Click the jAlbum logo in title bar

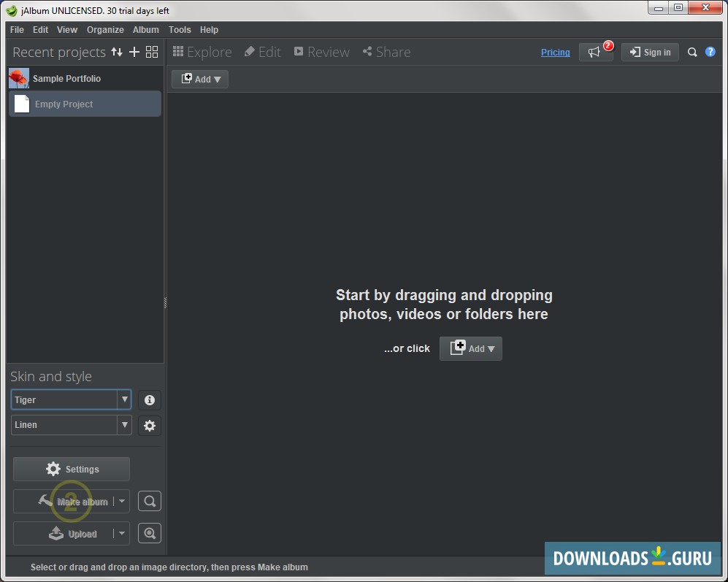[12, 10]
